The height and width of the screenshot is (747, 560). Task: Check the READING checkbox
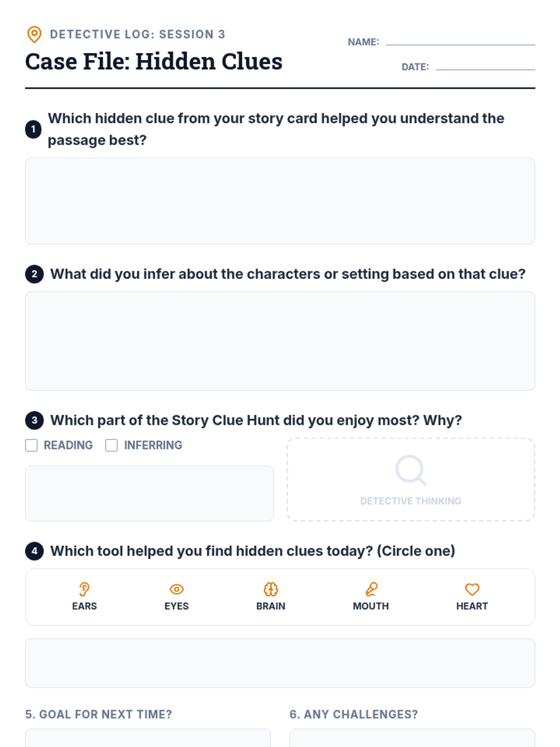click(31, 445)
